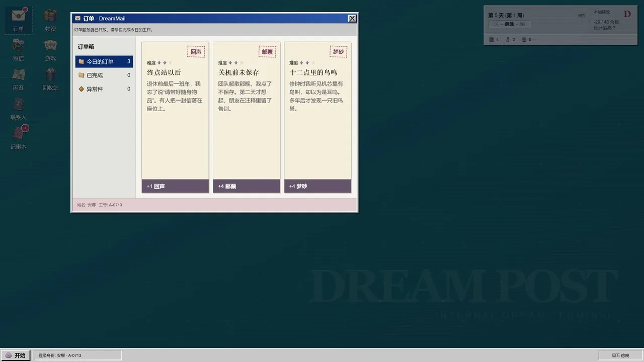Close the DreamMail order window

tap(352, 18)
